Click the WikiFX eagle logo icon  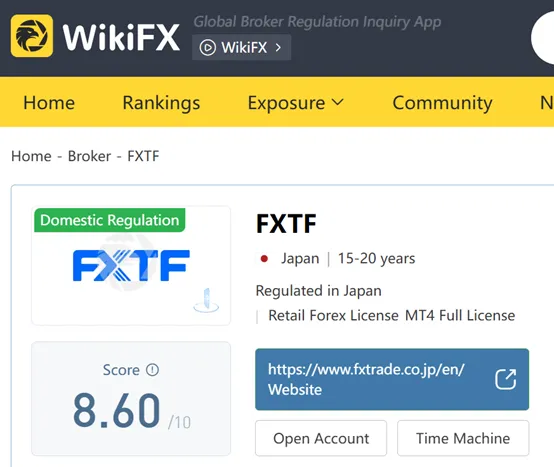click(32, 36)
